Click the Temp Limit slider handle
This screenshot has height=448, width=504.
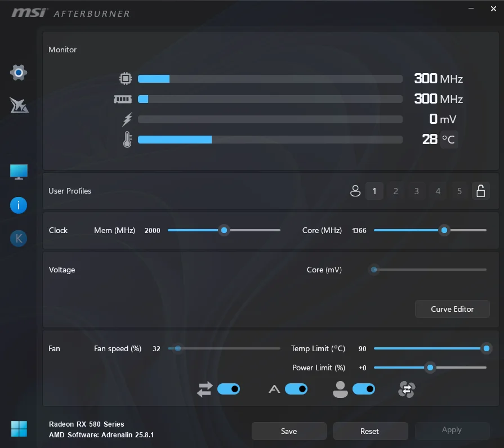[487, 348]
